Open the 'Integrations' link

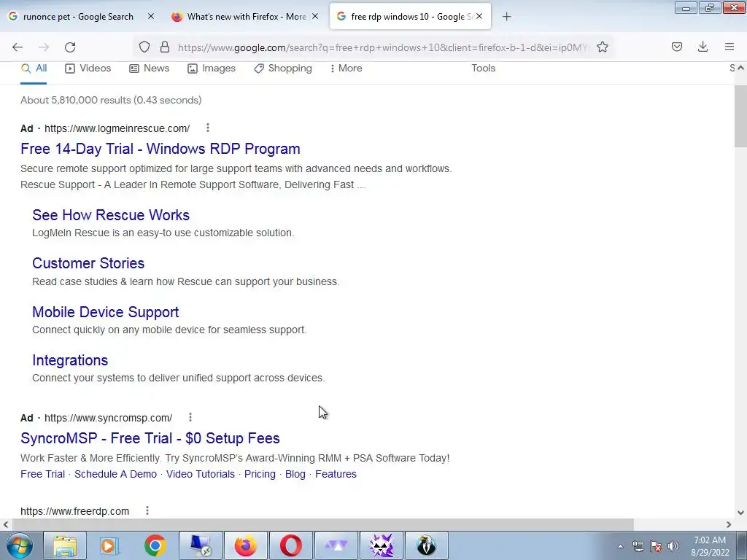click(x=70, y=360)
